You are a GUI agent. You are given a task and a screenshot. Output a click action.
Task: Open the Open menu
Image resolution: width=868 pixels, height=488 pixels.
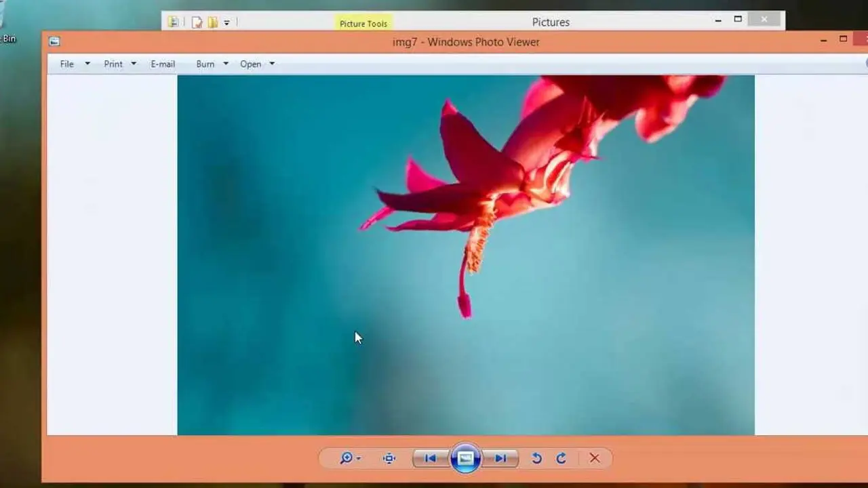(251, 64)
